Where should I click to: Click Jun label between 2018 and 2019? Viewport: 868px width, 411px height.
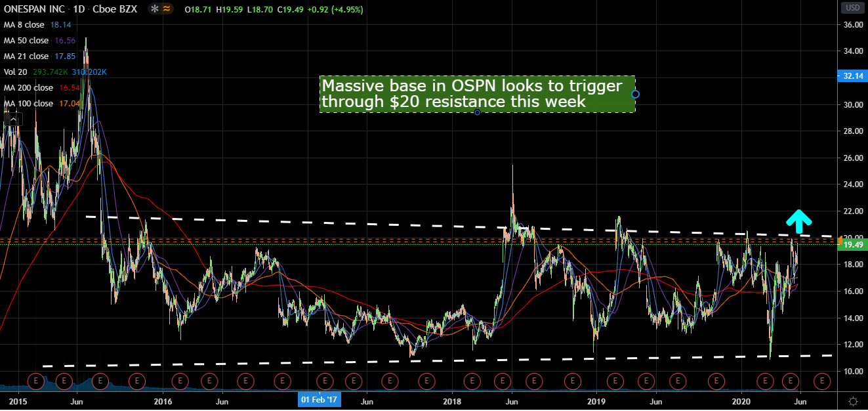[x=511, y=400]
